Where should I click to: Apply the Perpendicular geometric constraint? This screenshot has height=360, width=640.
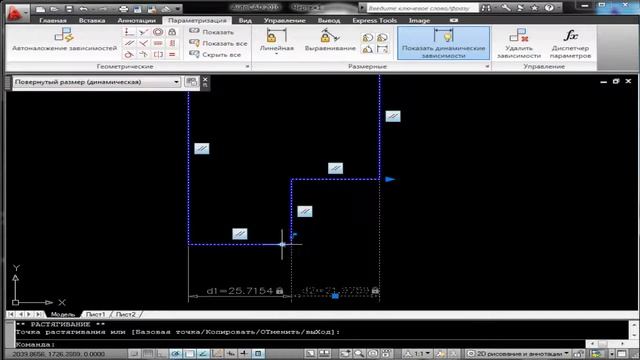click(x=143, y=43)
